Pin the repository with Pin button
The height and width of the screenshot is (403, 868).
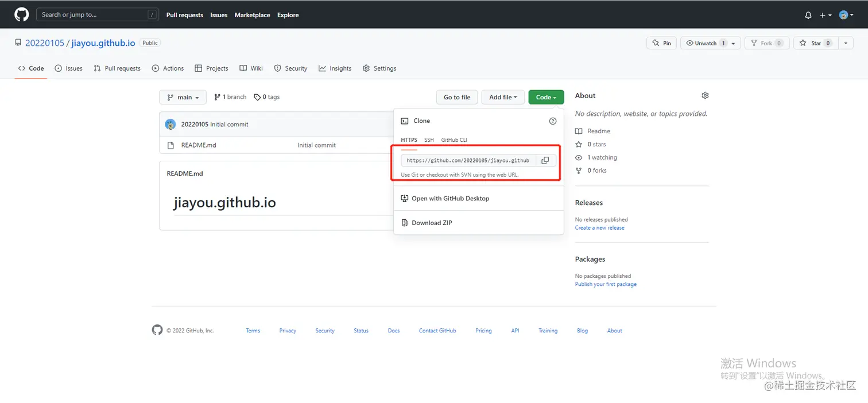(x=661, y=43)
